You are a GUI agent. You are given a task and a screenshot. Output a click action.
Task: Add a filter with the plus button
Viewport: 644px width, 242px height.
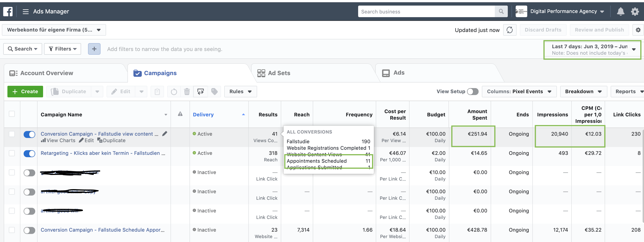pyautogui.click(x=94, y=49)
